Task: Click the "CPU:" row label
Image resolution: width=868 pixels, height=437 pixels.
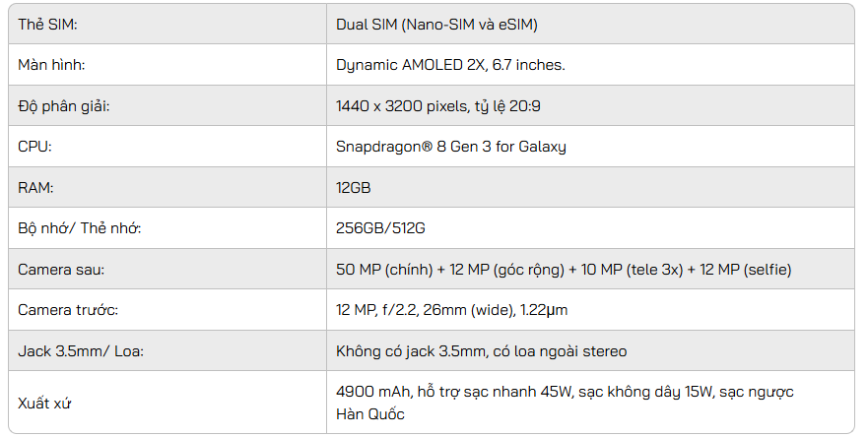Action: (34, 147)
